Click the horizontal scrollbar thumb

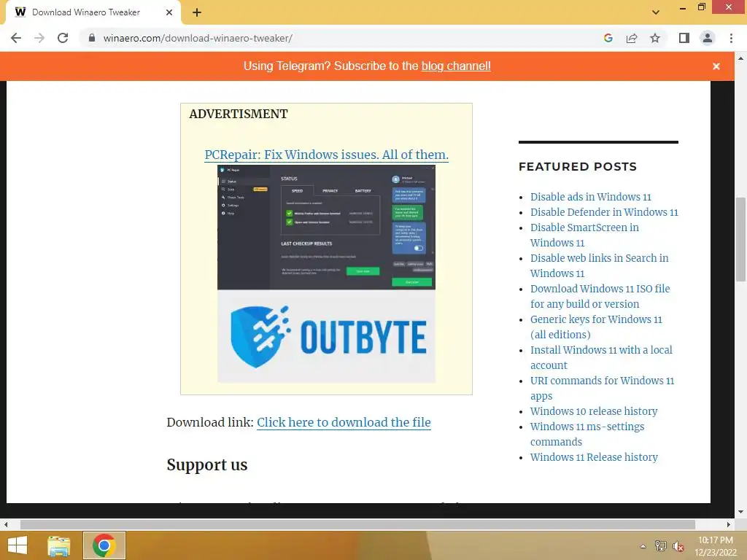357,524
